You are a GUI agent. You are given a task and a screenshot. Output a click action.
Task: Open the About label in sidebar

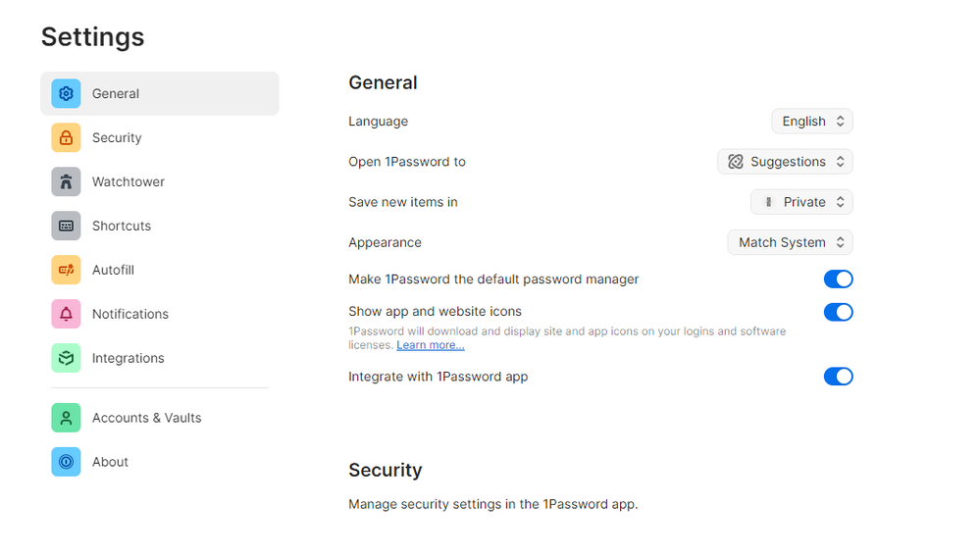pos(110,463)
